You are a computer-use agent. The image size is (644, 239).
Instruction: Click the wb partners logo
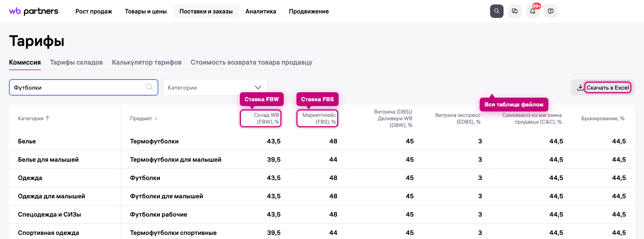[x=34, y=11]
